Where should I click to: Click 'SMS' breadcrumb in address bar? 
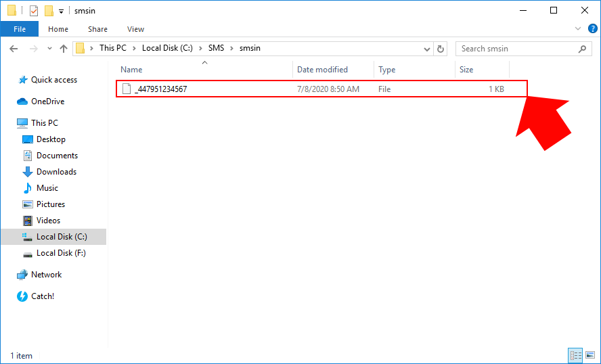(x=216, y=48)
